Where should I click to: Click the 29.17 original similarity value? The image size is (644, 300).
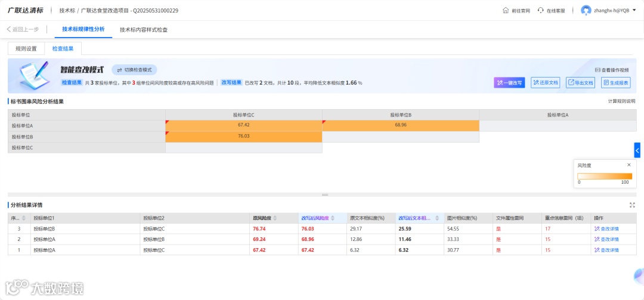pyautogui.click(x=355, y=229)
